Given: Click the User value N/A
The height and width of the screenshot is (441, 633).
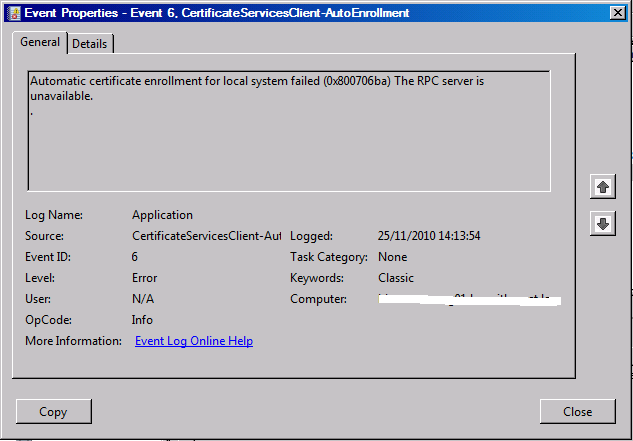Looking at the screenshot, I should coord(143,299).
